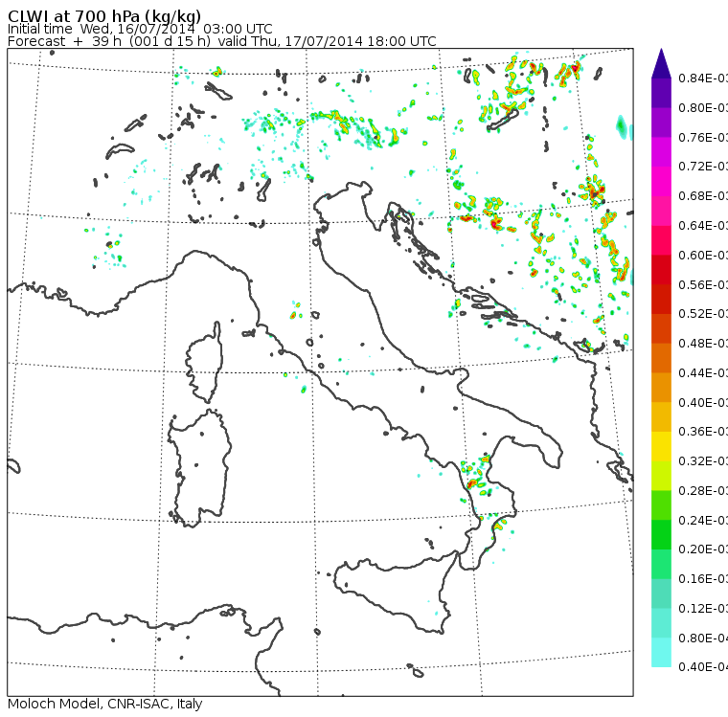Click the yellow band between 0.32E-03 and 0.36E-03
Screen dimensions: 728x717
click(661, 446)
